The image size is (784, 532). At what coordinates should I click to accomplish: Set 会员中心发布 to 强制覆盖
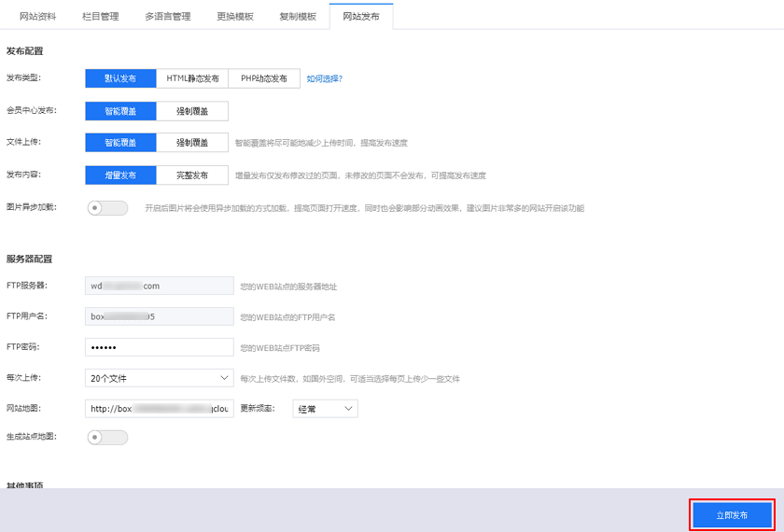point(192,111)
